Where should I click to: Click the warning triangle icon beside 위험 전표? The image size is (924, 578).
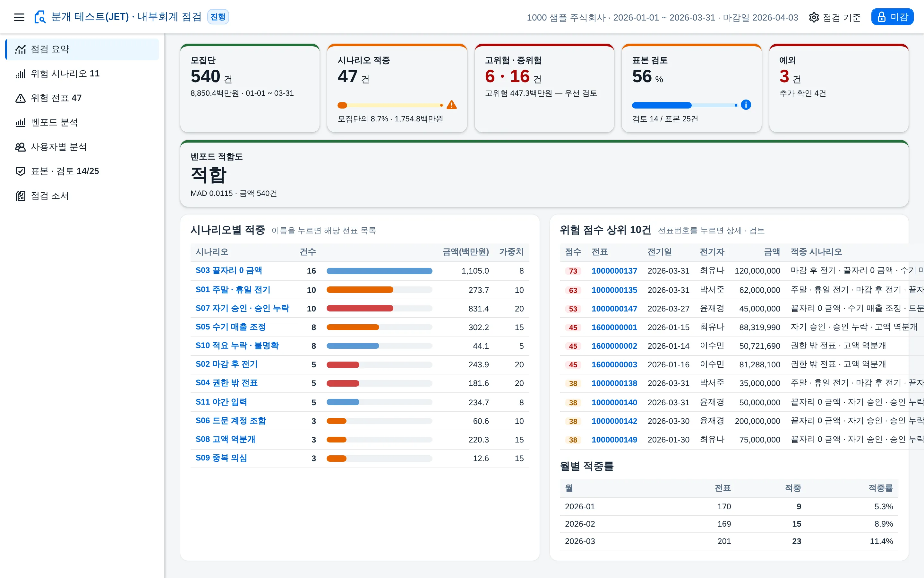tap(20, 98)
